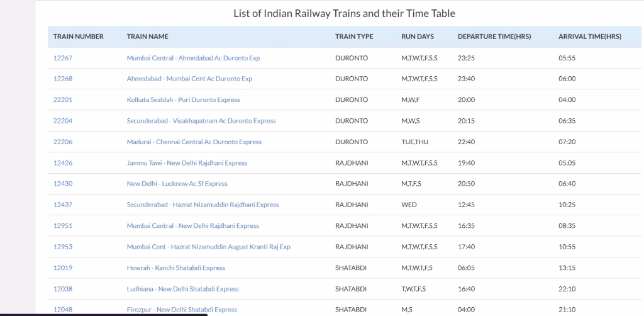Viewport: 644px width, 316px height.
Task: Click the RUN DAYS column header
Action: [418, 37]
